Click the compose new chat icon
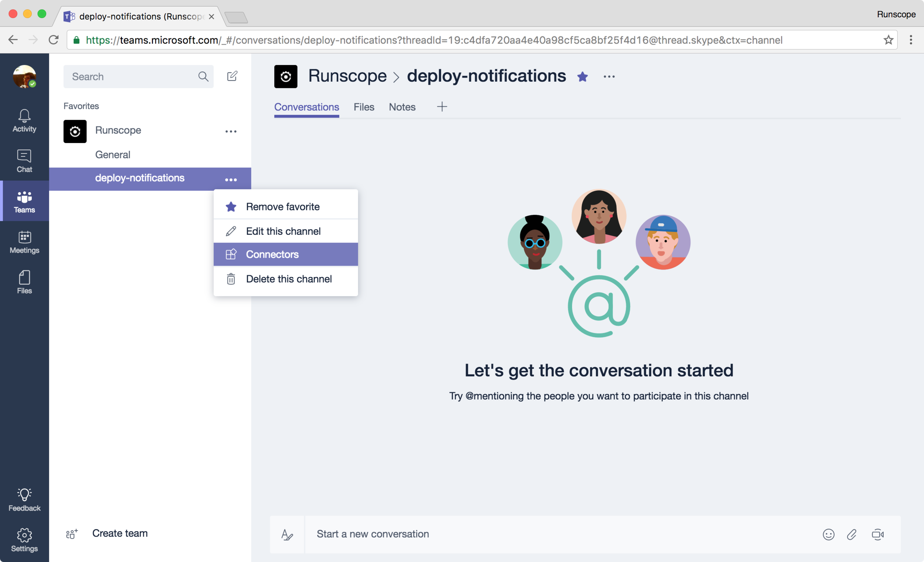Image resolution: width=924 pixels, height=562 pixels. 232,76
